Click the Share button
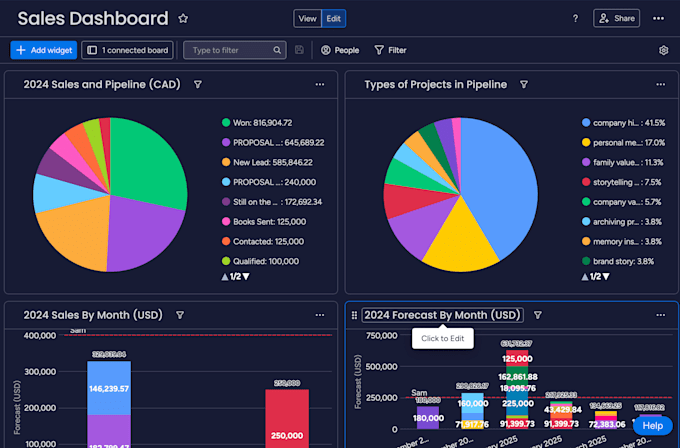Image resolution: width=680 pixels, height=448 pixels. coord(616,19)
